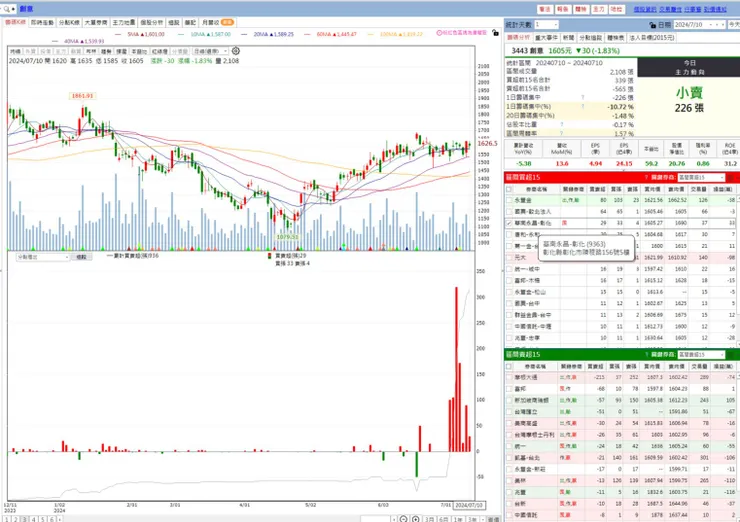740x522 pixels.
Task: Zoom out chart with minus icon
Action: click(x=403, y=519)
